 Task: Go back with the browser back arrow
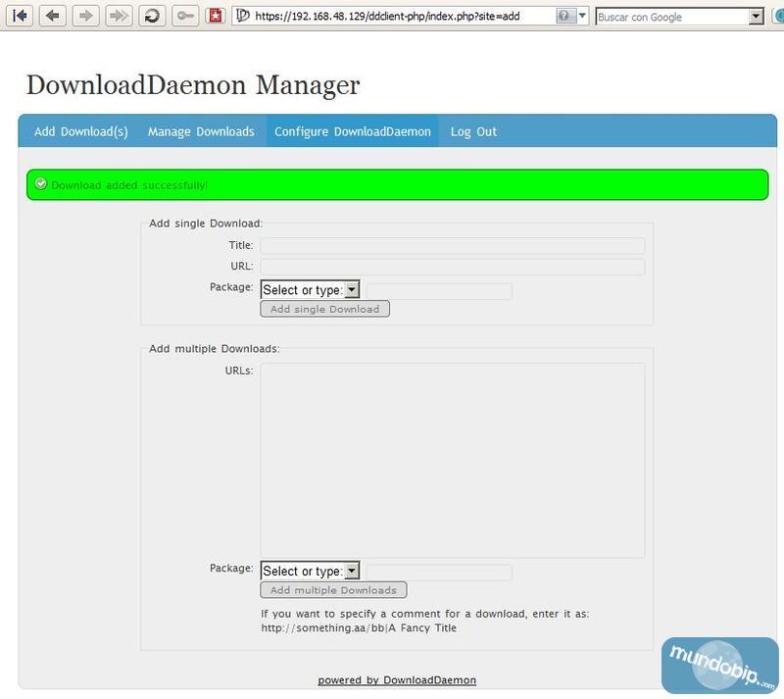pyautogui.click(x=53, y=16)
